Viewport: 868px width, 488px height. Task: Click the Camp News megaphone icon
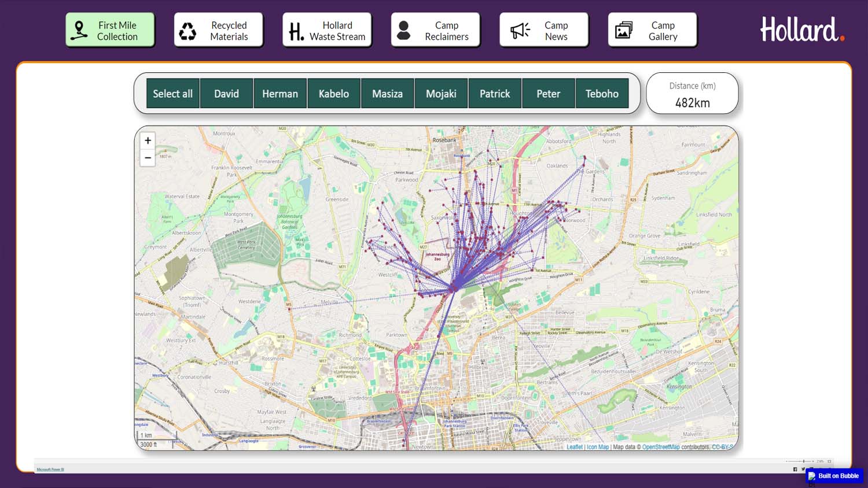click(520, 31)
